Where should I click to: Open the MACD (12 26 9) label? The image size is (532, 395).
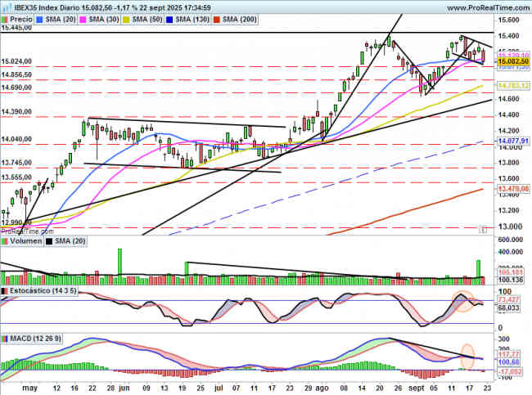(36, 339)
